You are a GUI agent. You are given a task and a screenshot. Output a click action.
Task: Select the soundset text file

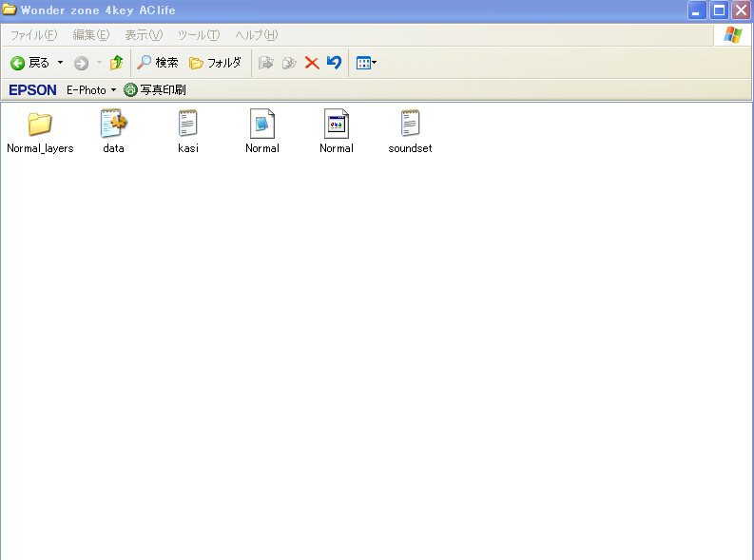410,125
